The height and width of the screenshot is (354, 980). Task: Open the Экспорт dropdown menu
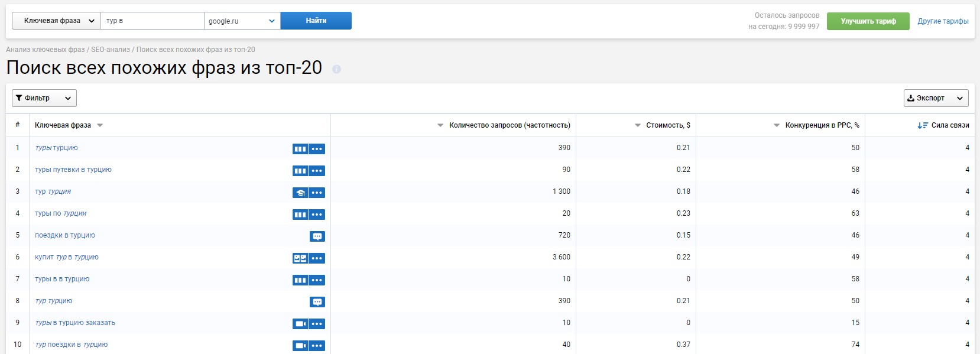tap(936, 98)
